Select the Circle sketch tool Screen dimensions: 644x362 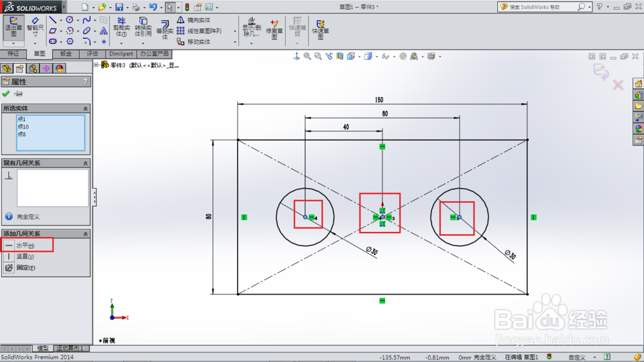[70, 20]
